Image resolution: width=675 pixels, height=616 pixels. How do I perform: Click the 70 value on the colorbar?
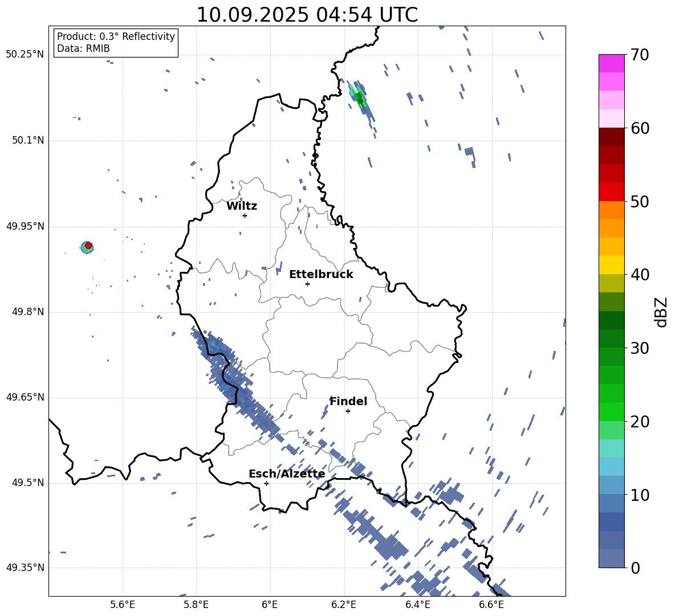point(640,55)
